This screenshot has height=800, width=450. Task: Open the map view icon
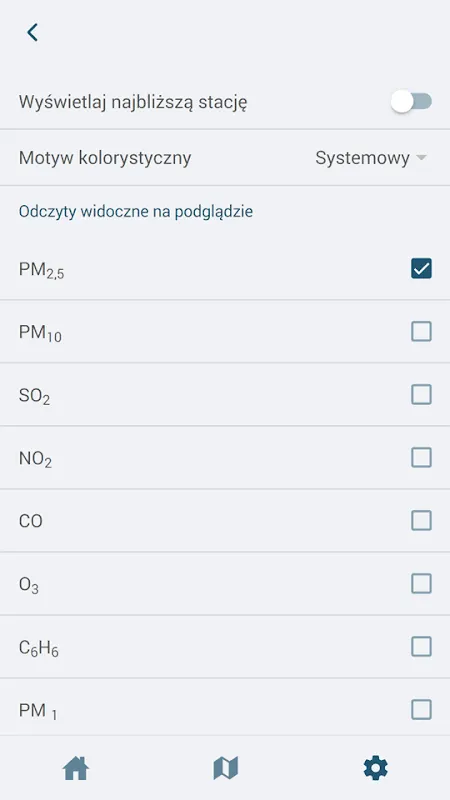click(226, 768)
